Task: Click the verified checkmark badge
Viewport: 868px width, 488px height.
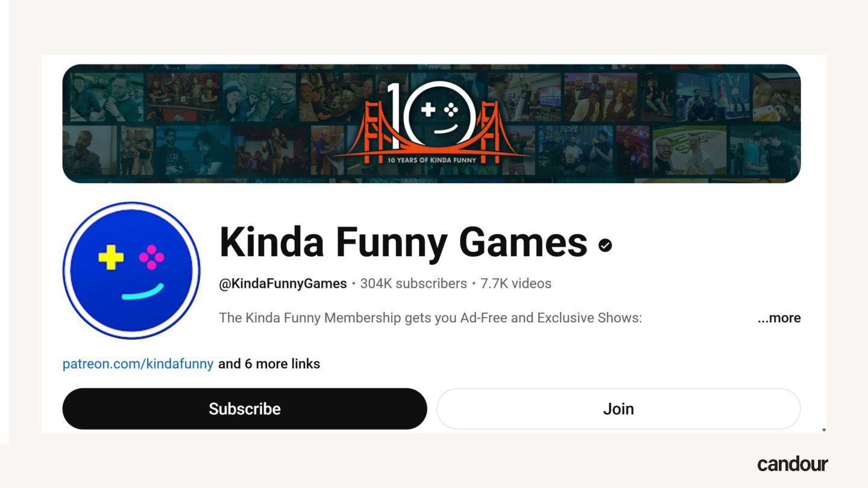Action: pos(605,245)
